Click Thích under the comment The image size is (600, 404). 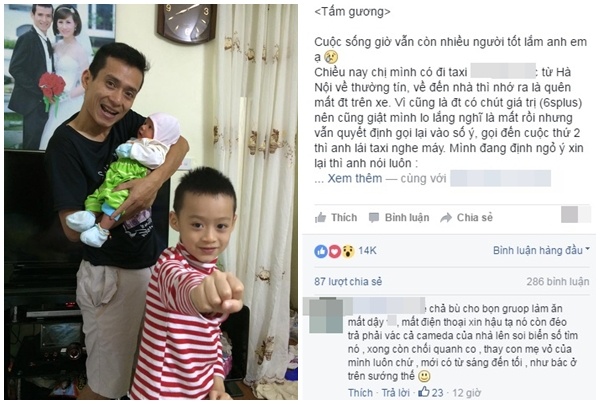coord(360,393)
